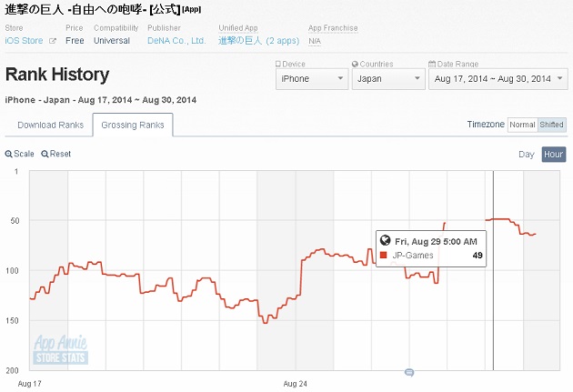The height and width of the screenshot is (392, 573).
Task: Open the date range dropdown Aug 17 – Aug 30, 2014
Action: point(498,78)
